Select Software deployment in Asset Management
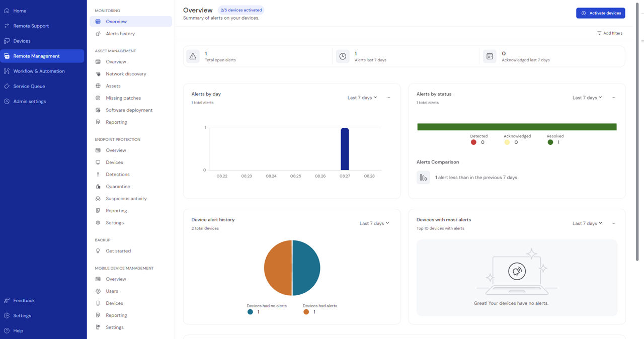Viewport: 644px width, 339px height. pos(129,110)
